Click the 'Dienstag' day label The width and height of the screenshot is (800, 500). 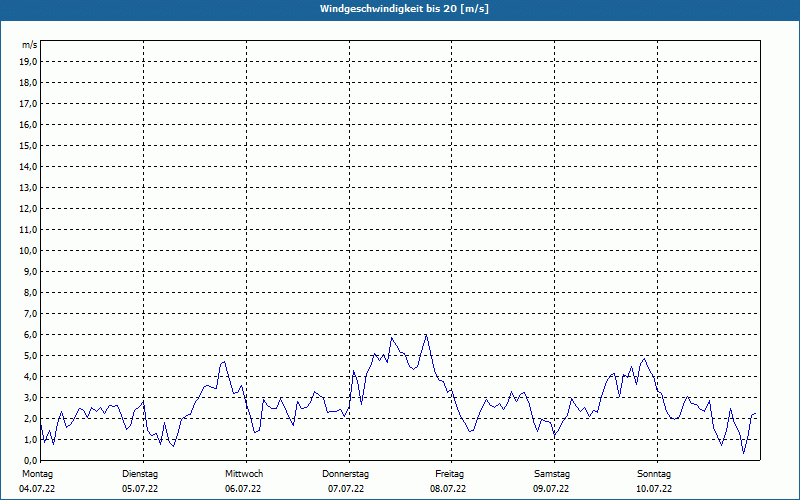coord(140,474)
